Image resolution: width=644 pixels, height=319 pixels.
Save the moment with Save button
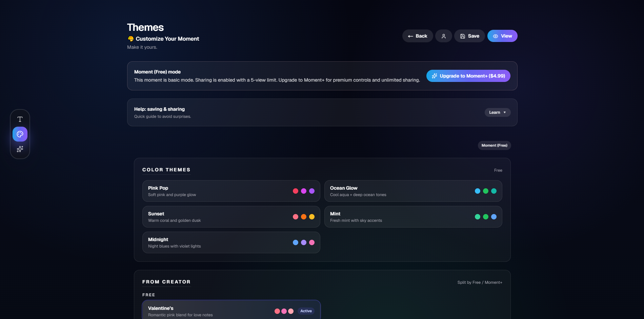pos(469,36)
